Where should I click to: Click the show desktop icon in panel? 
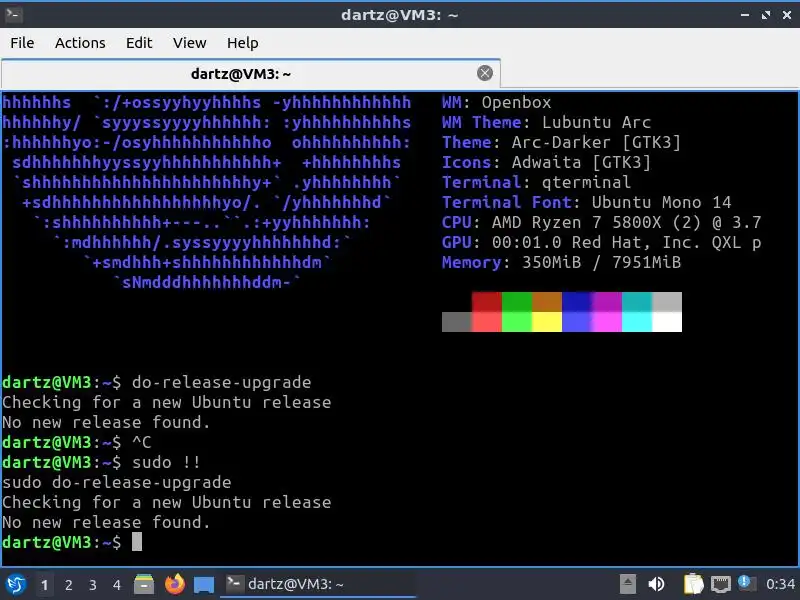coord(204,585)
